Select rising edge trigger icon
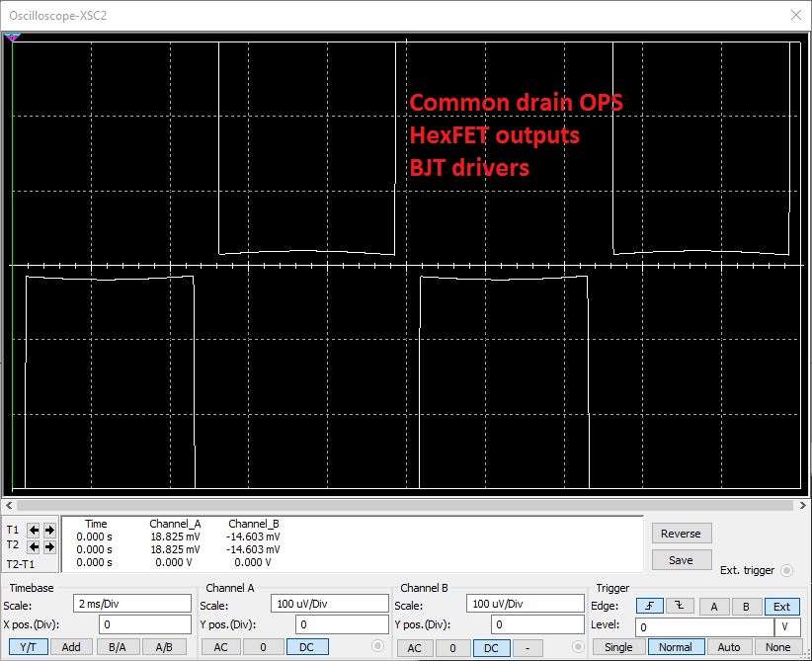This screenshot has height=661, width=812. 649,606
